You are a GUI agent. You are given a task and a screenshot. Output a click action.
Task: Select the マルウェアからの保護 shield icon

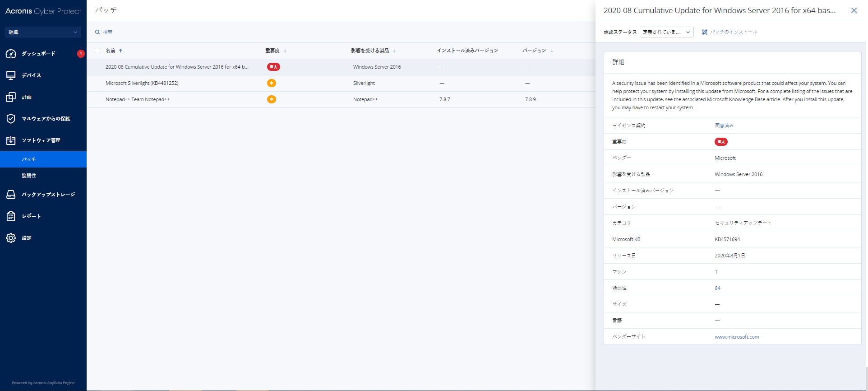click(11, 119)
